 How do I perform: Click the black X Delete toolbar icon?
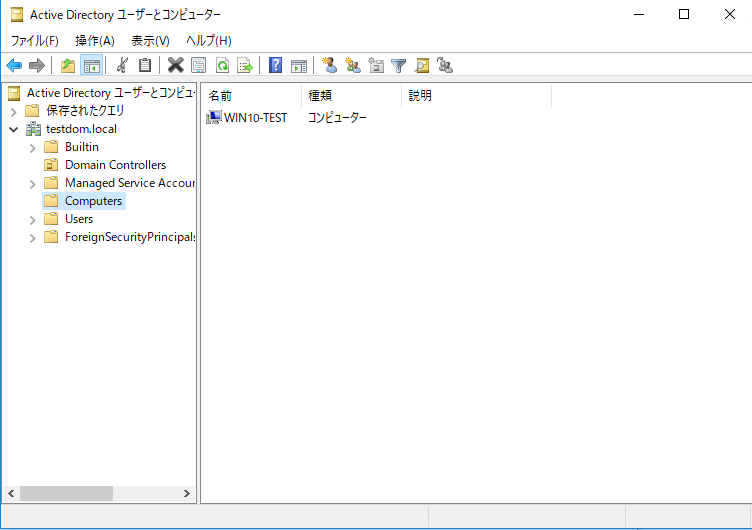pos(175,66)
